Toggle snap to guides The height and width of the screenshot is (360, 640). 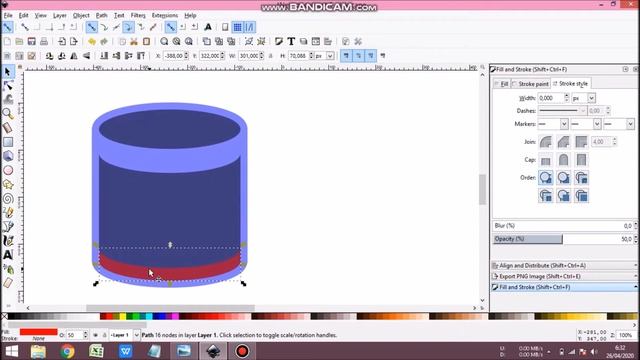249,27
